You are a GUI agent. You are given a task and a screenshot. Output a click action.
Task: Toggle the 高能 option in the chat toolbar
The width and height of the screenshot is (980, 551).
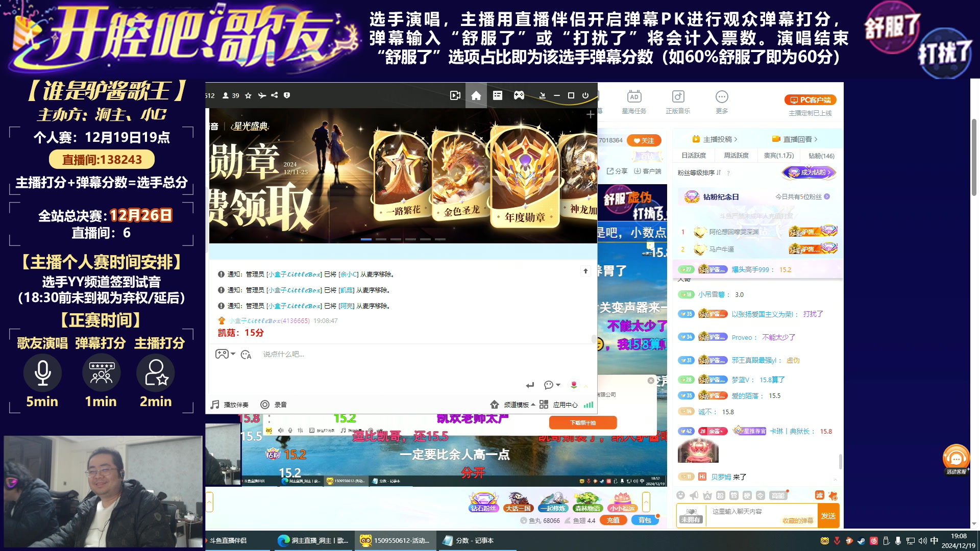coord(778,495)
